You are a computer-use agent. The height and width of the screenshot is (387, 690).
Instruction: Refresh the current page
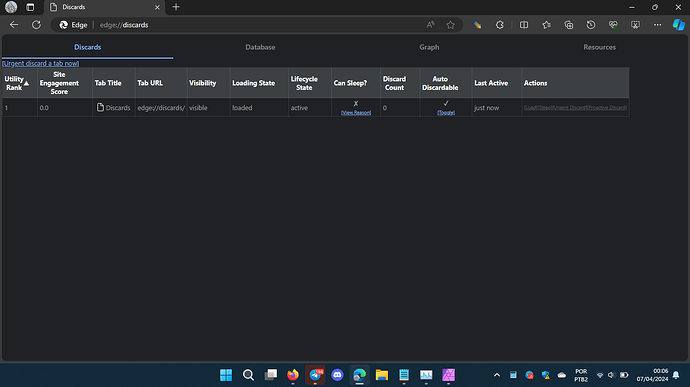coord(37,25)
